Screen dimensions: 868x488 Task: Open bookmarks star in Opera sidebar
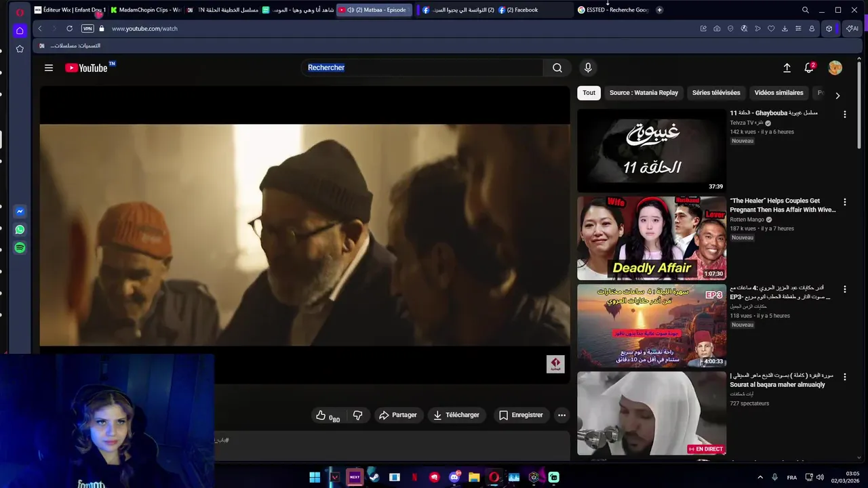coord(20,49)
